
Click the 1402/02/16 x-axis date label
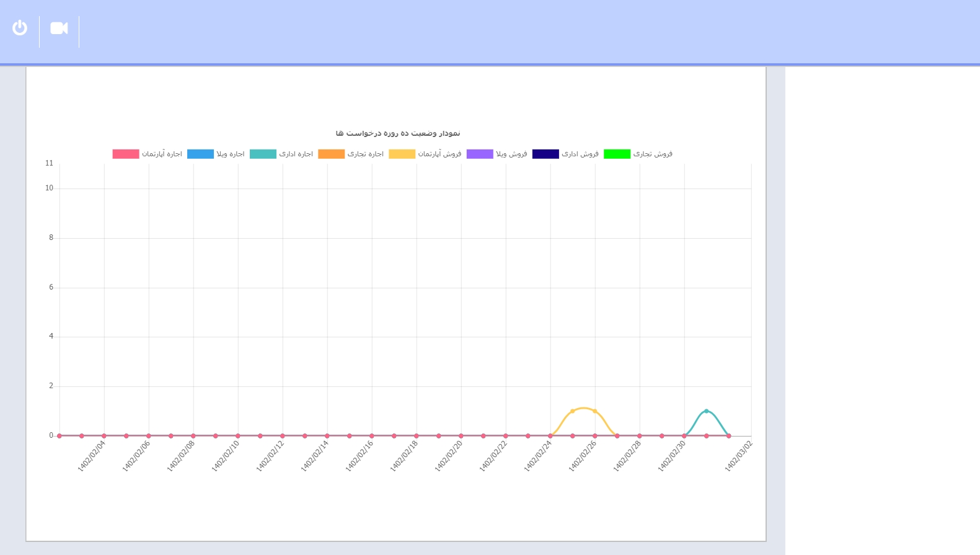click(360, 456)
